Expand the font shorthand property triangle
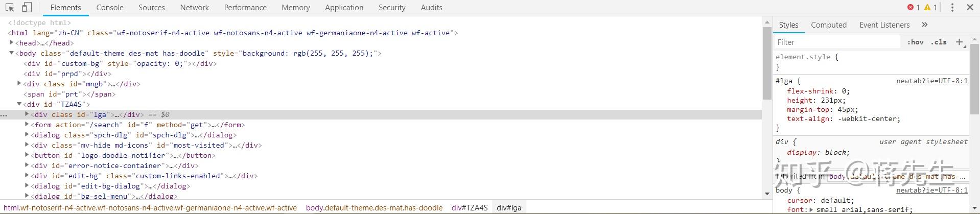 point(811,209)
